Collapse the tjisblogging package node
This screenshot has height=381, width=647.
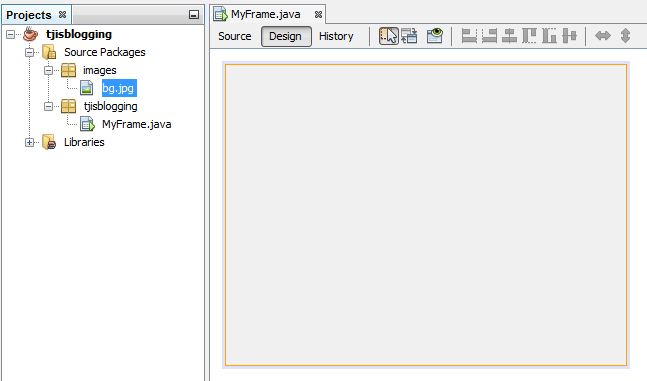(48, 106)
